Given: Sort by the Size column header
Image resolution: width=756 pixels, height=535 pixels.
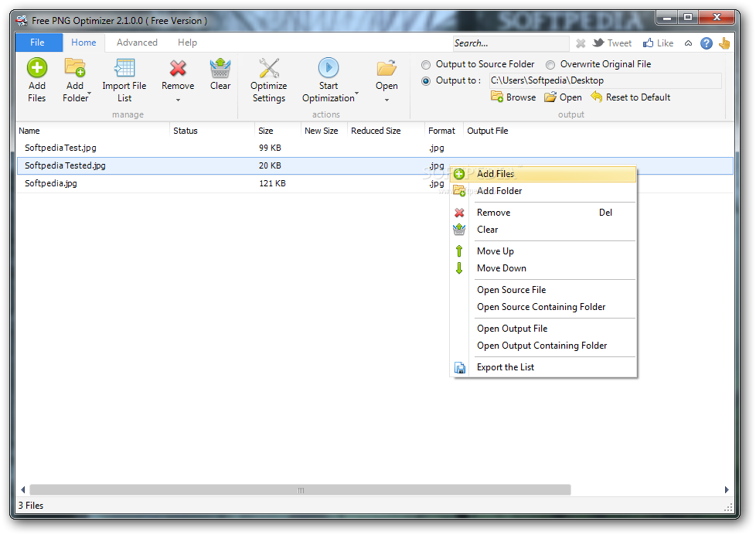Looking at the screenshot, I should click(x=278, y=131).
